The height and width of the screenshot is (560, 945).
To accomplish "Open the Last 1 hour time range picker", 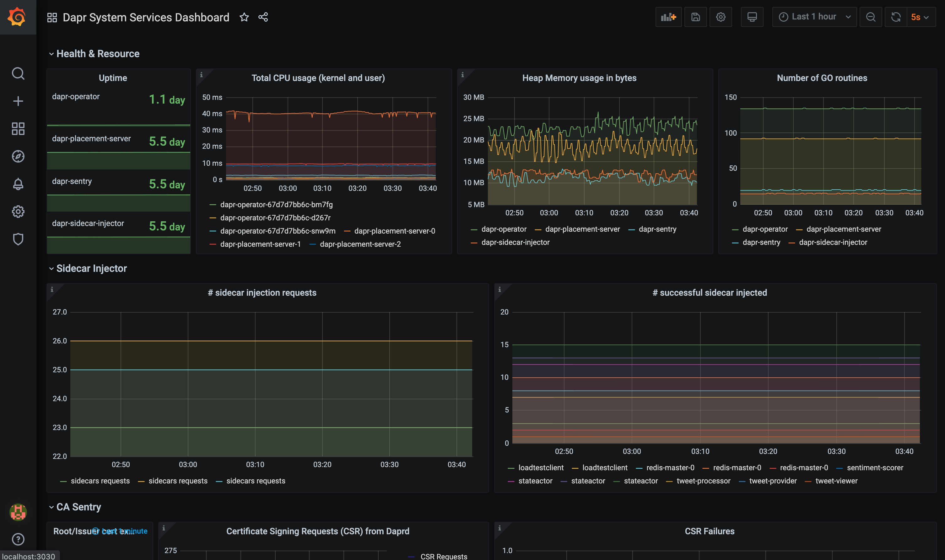I will point(814,17).
